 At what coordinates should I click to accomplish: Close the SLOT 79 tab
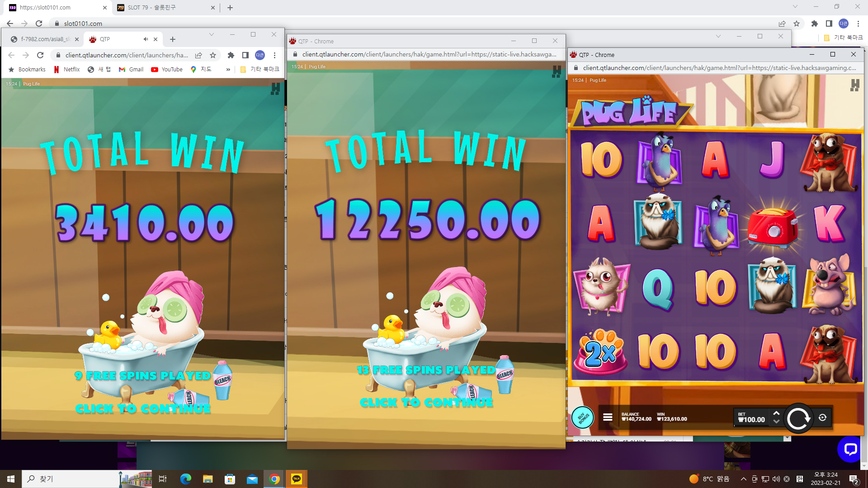pyautogui.click(x=213, y=8)
